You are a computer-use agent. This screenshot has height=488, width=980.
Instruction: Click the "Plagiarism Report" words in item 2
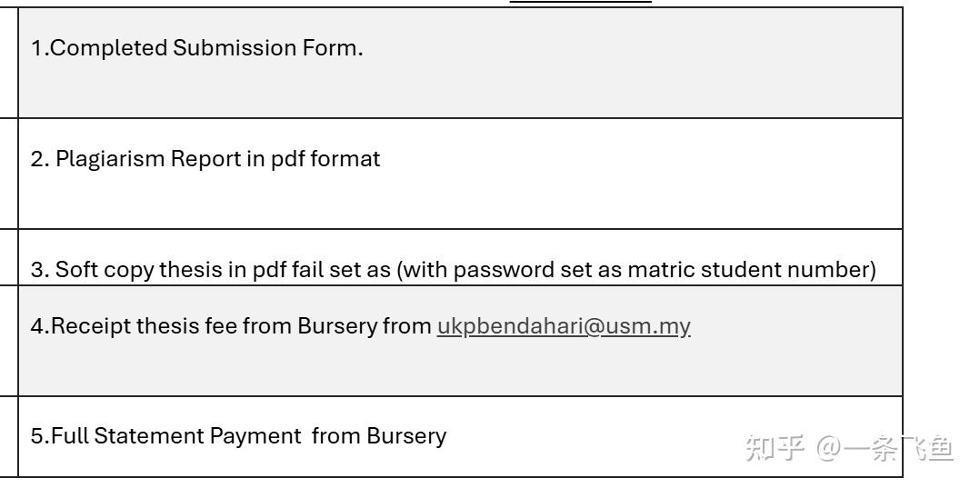click(x=141, y=159)
